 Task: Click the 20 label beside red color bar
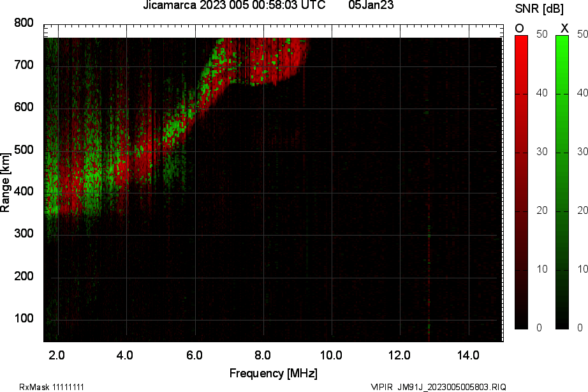coord(542,210)
